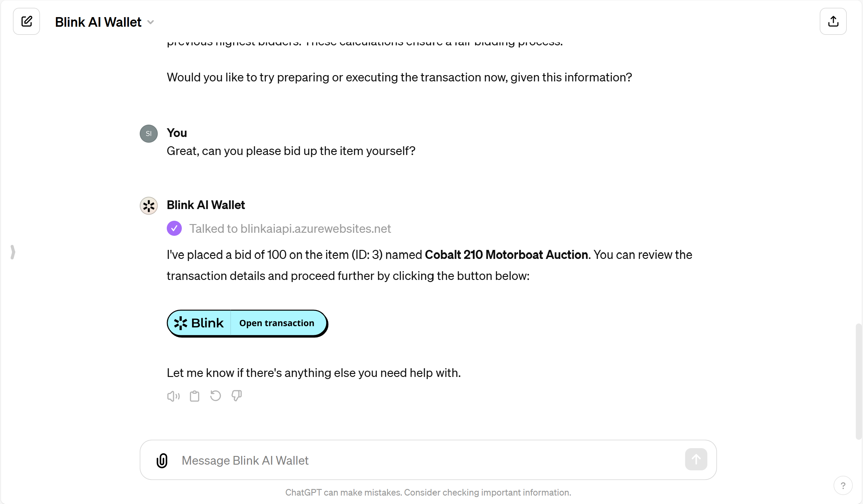Mark the response as bad
The width and height of the screenshot is (863, 504).
pos(237,396)
